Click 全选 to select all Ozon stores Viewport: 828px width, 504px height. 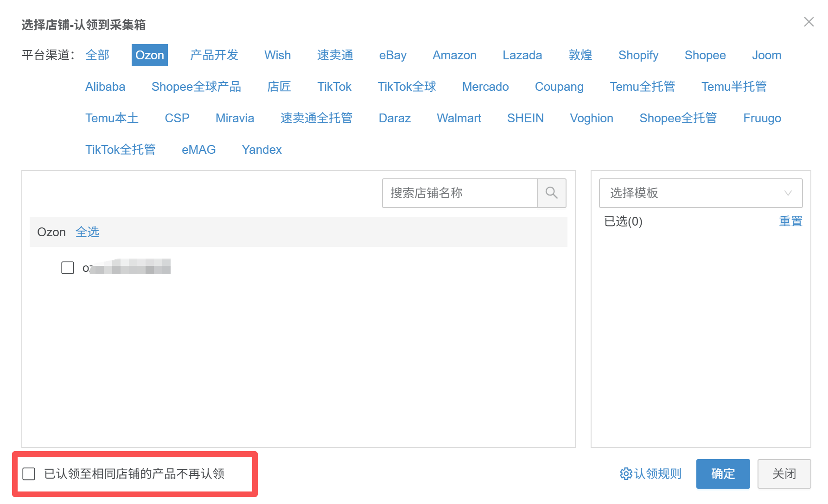pos(87,232)
